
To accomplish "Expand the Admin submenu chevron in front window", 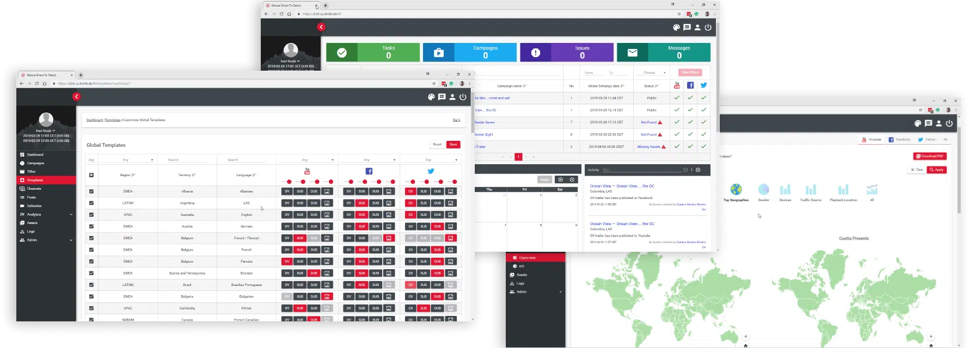I will point(71,240).
